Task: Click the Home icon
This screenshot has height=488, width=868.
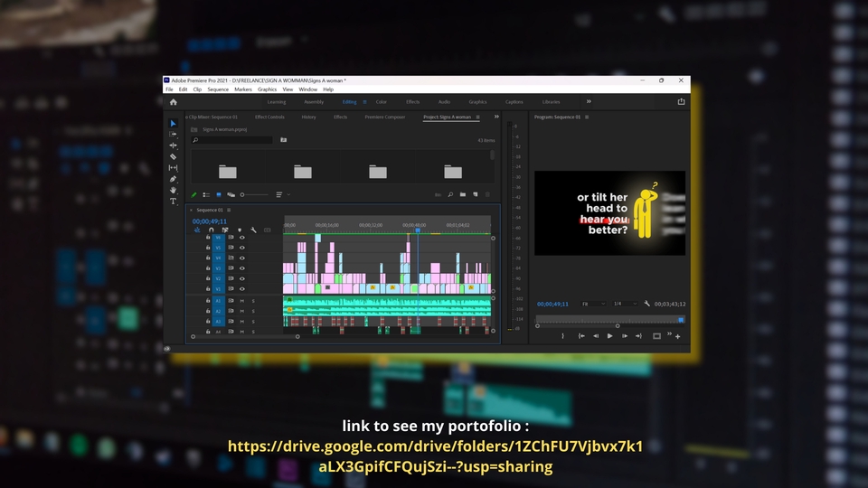Action: tap(174, 102)
